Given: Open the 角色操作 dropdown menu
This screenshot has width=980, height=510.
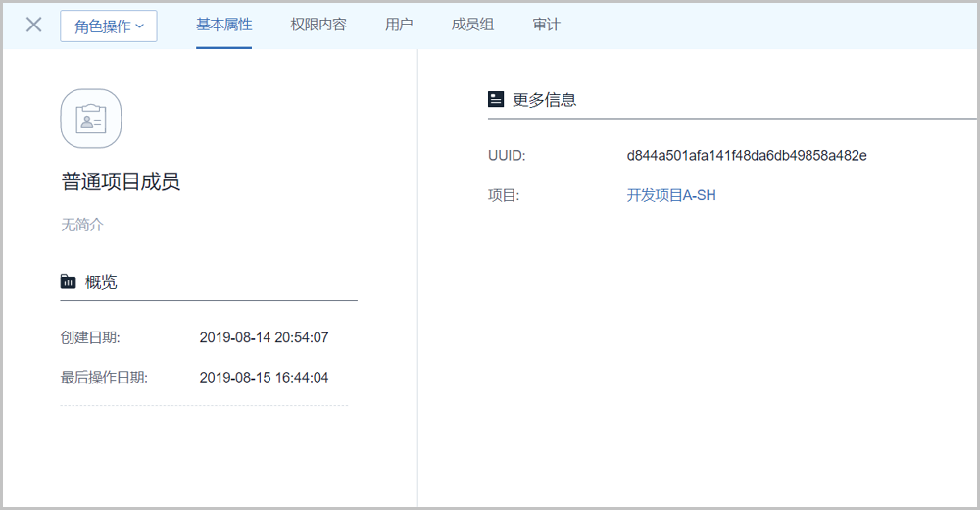Looking at the screenshot, I should [109, 26].
